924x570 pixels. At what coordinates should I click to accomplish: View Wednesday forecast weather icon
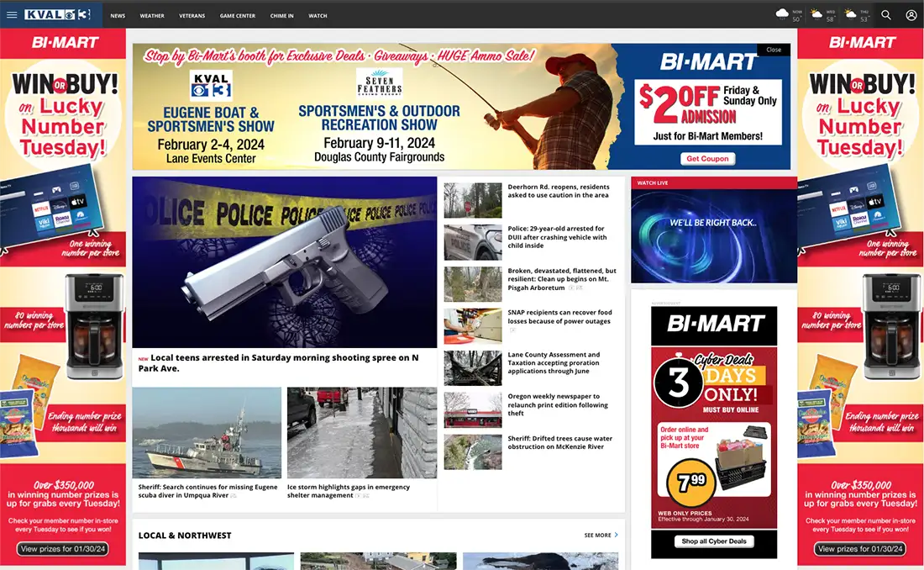(816, 13)
